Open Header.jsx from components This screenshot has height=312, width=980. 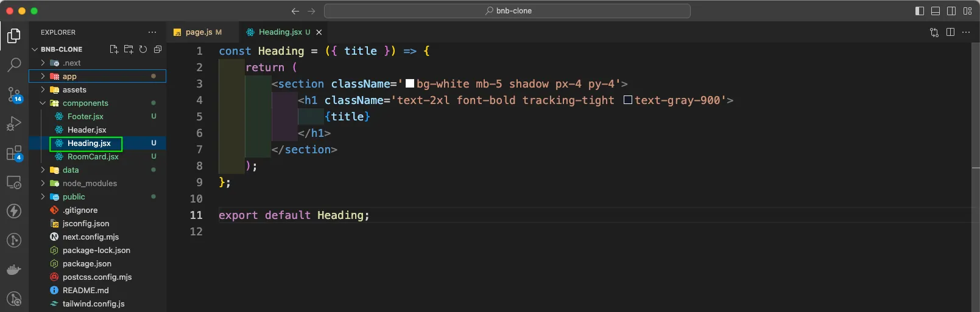86,130
